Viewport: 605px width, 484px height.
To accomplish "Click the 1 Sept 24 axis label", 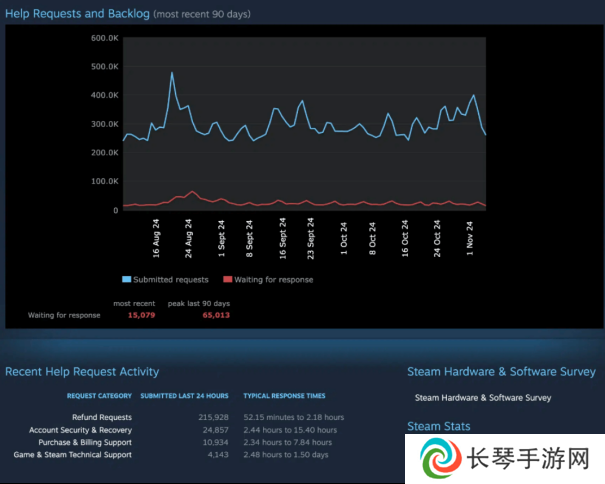I will [x=221, y=238].
